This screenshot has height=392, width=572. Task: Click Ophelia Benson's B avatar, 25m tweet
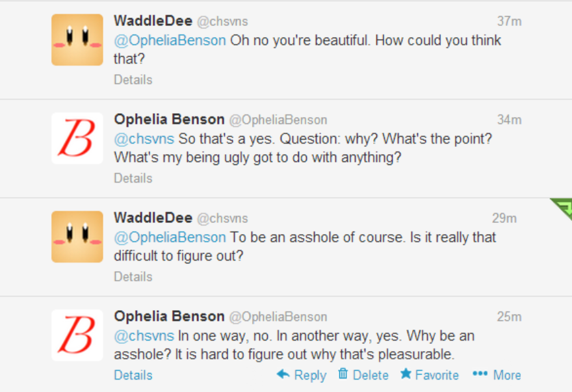coord(77,335)
